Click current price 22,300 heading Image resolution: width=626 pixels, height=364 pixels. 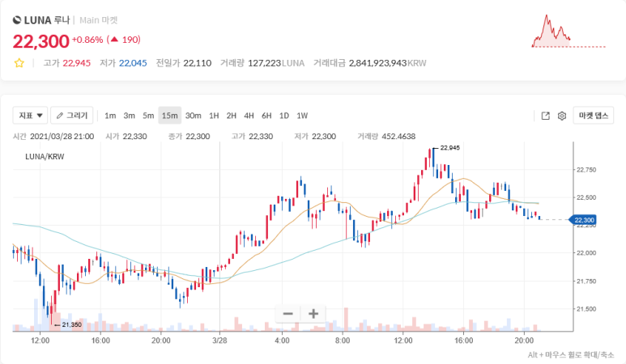[41, 41]
